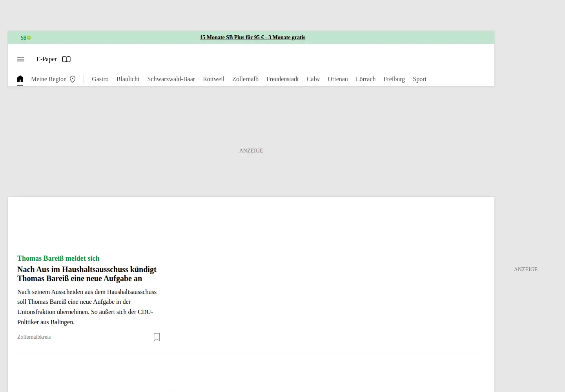Click the SB Plus logo
This screenshot has width=565, height=392.
(x=26, y=38)
